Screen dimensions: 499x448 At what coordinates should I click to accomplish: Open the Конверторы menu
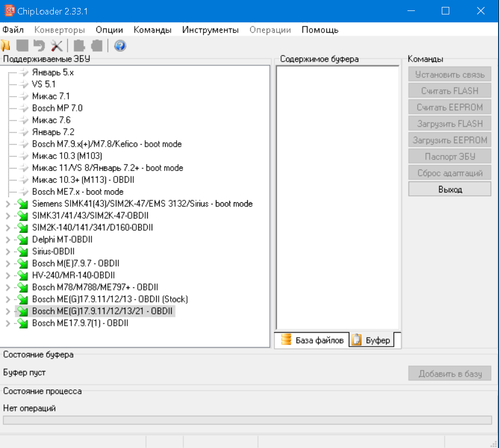[x=60, y=30]
